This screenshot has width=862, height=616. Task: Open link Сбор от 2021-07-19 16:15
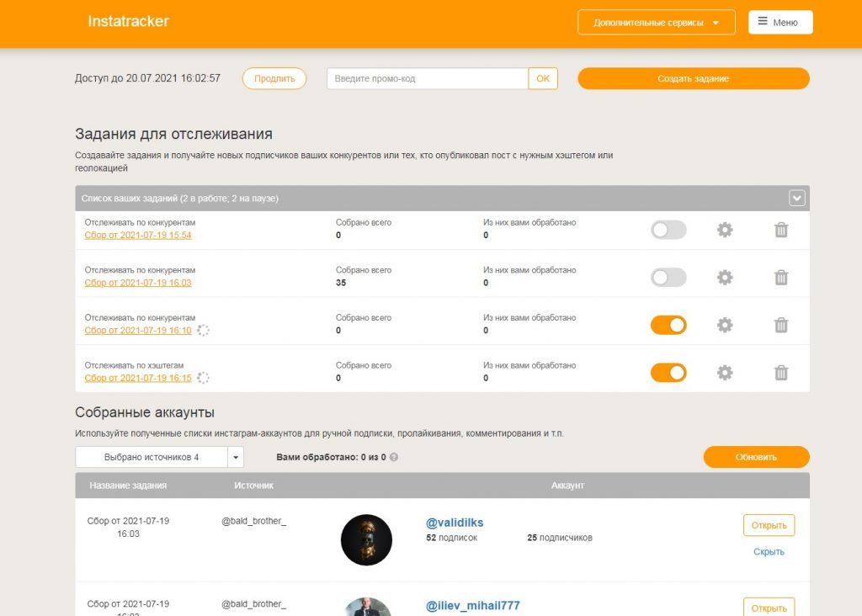tap(138, 378)
